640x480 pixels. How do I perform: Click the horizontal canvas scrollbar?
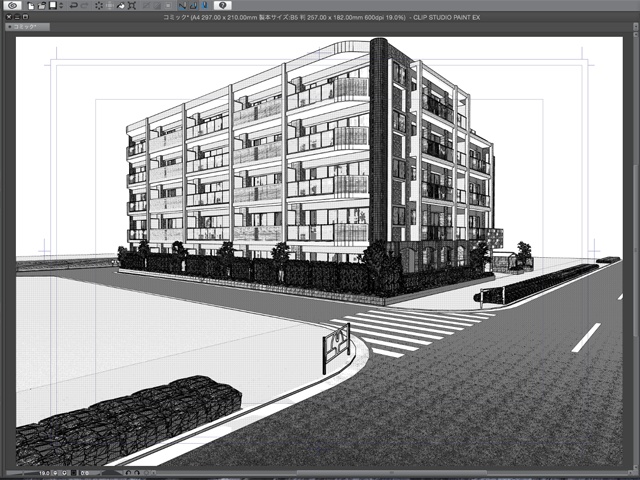click(x=392, y=473)
